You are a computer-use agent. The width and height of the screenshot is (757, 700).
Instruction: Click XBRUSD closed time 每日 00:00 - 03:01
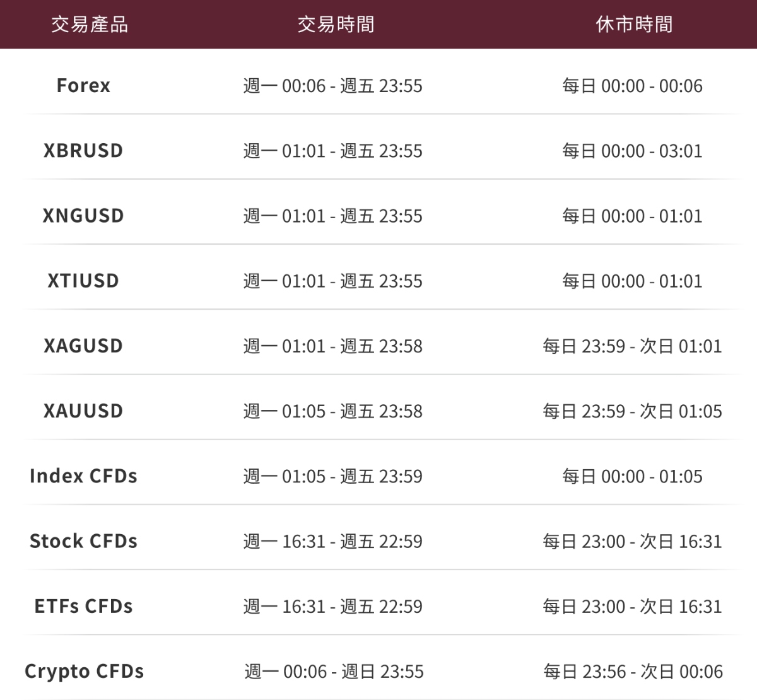click(632, 151)
